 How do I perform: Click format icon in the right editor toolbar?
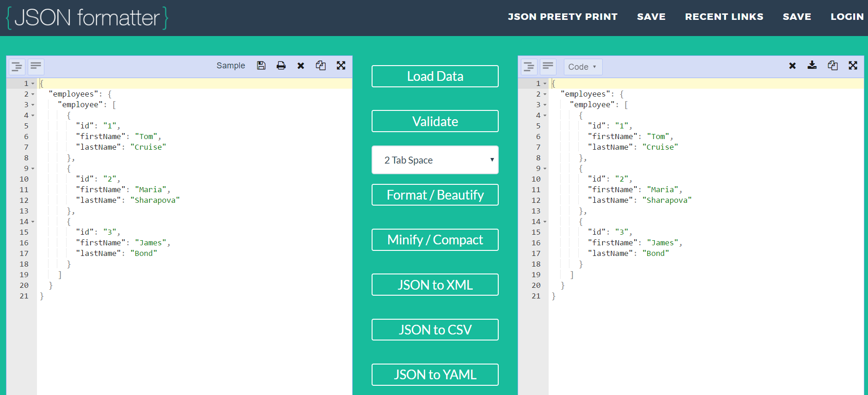[529, 67]
